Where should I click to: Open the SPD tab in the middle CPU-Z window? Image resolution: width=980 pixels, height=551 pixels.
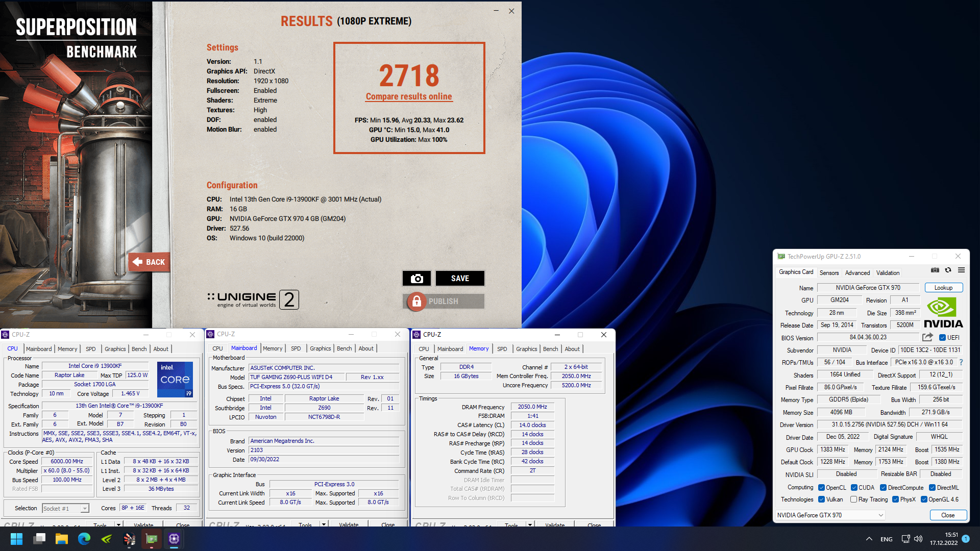click(x=296, y=348)
